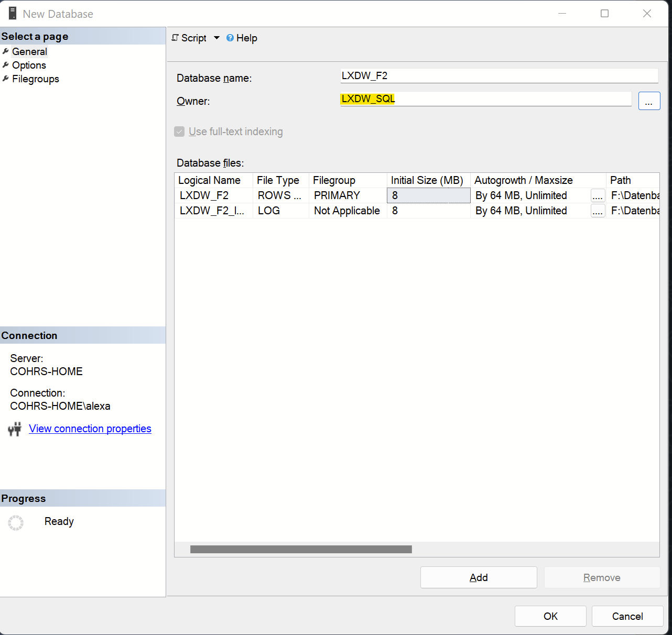Open autogrowth settings for ROWS file
Screen dimensions: 672x635
[x=598, y=196]
